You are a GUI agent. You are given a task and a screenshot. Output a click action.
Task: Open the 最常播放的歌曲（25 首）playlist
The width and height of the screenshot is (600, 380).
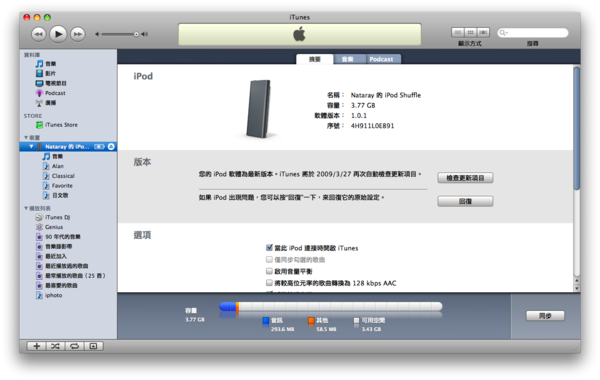[70, 276]
